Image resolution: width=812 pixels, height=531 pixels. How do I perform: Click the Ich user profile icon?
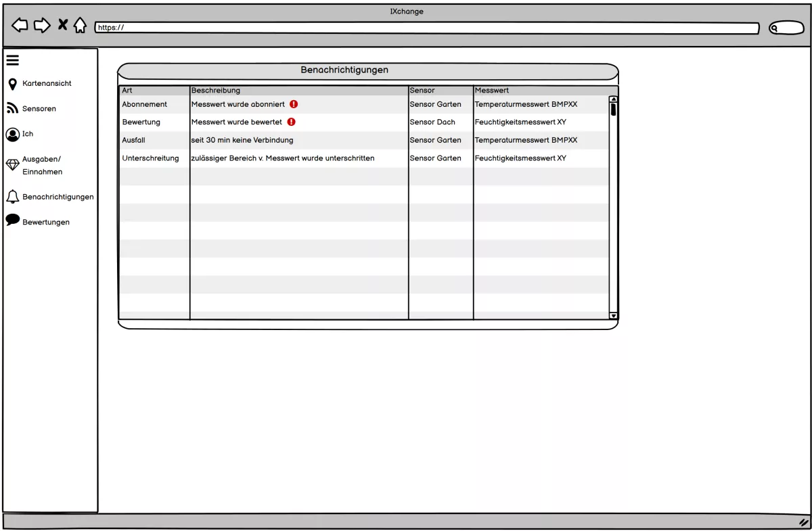(12, 134)
